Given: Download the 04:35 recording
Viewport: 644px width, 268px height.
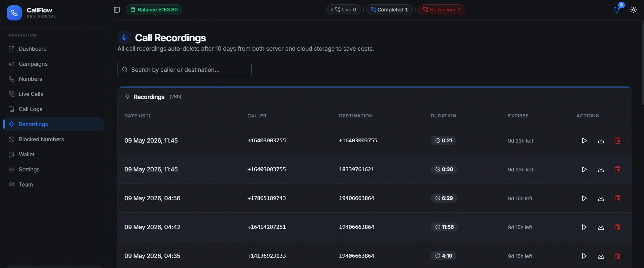Looking at the screenshot, I should (601, 256).
